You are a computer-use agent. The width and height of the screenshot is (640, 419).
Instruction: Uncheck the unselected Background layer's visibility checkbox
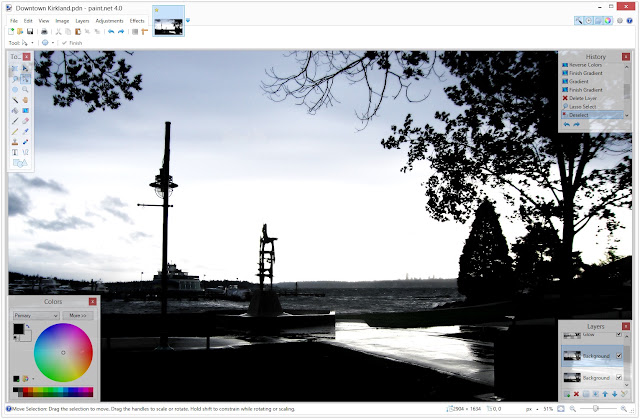pos(619,377)
